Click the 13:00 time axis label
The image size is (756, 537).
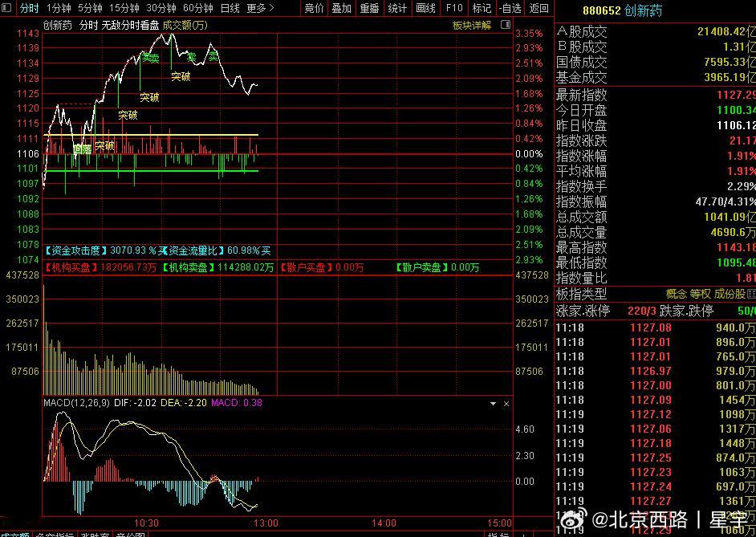click(x=266, y=523)
